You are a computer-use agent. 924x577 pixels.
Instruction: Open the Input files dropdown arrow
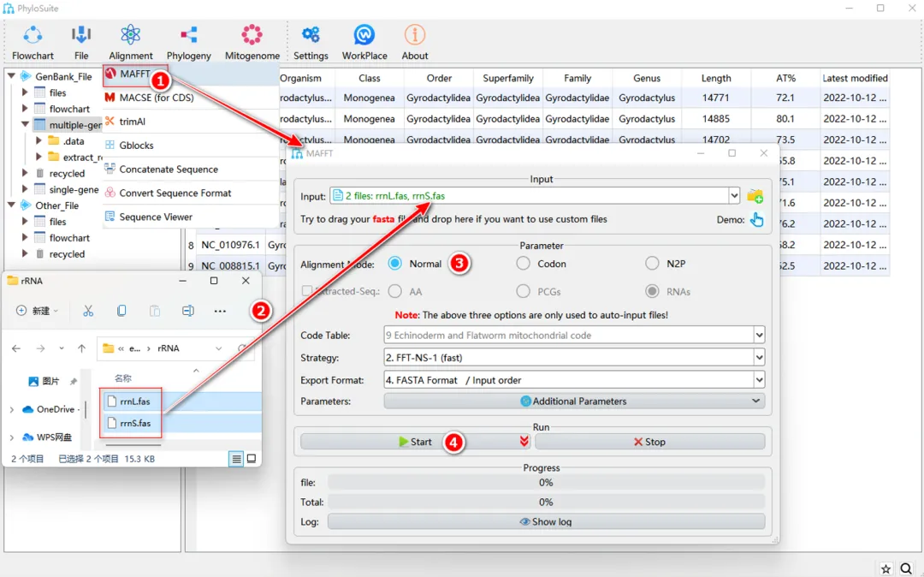(734, 196)
